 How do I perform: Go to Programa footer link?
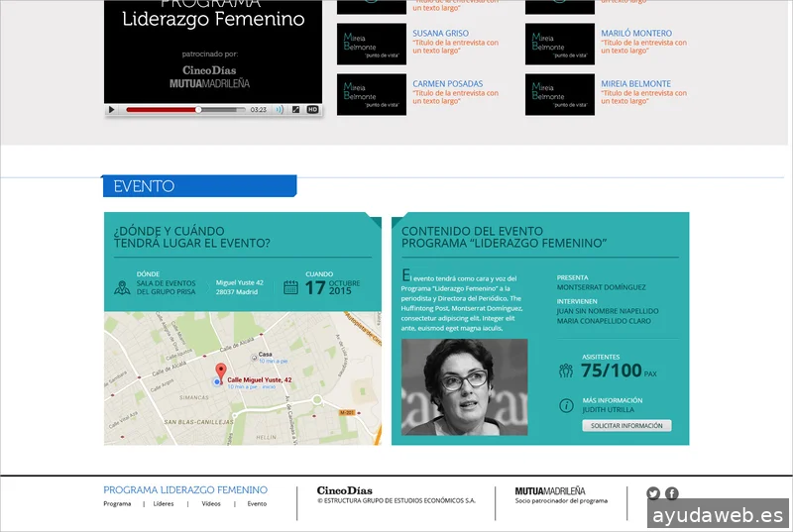(x=117, y=503)
